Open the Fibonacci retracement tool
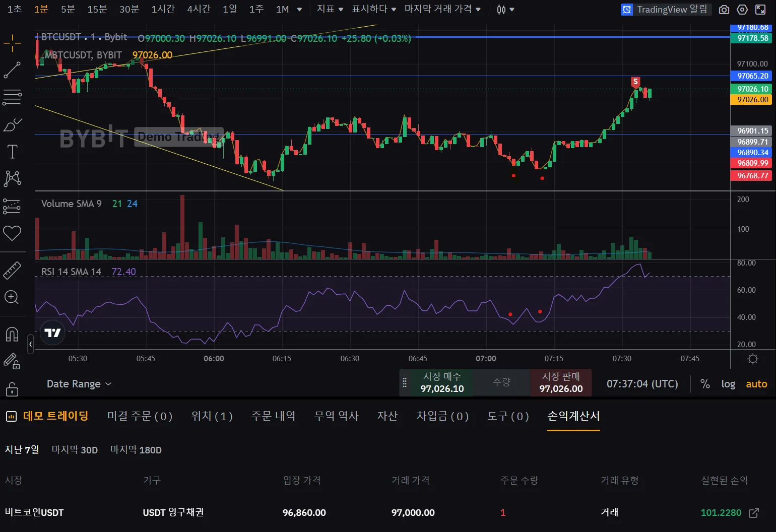 (x=13, y=97)
